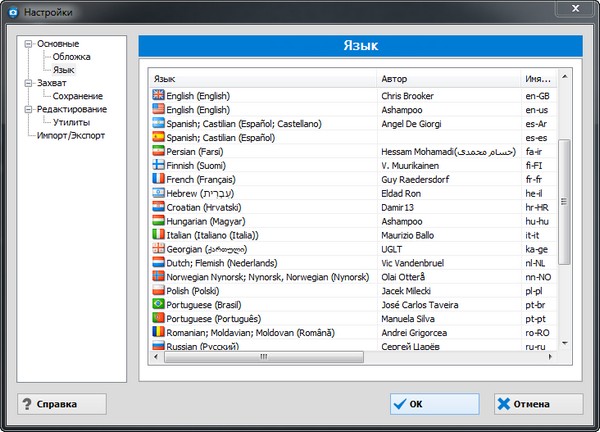Click the Georgian flag icon

(x=157, y=248)
